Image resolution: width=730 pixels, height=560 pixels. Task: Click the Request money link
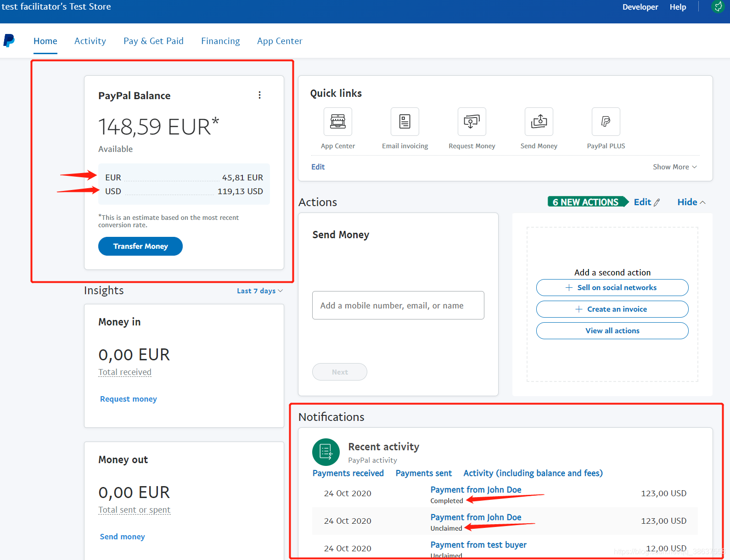tap(129, 399)
